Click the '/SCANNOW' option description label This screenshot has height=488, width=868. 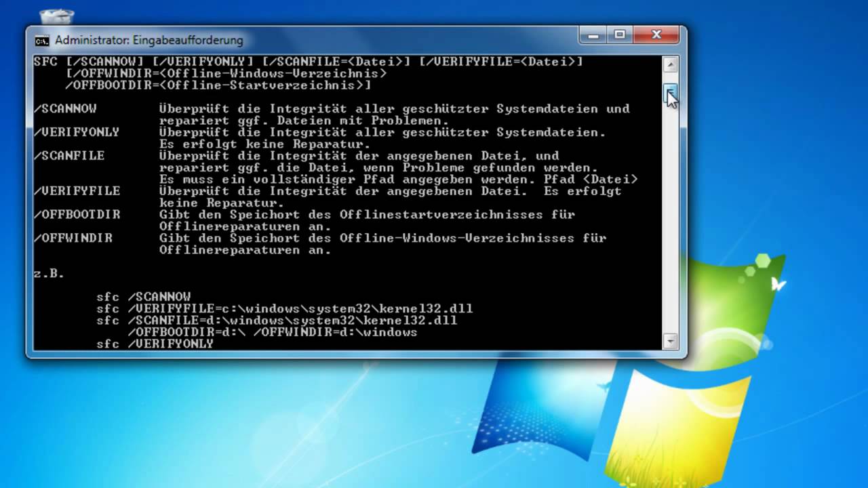tap(65, 108)
